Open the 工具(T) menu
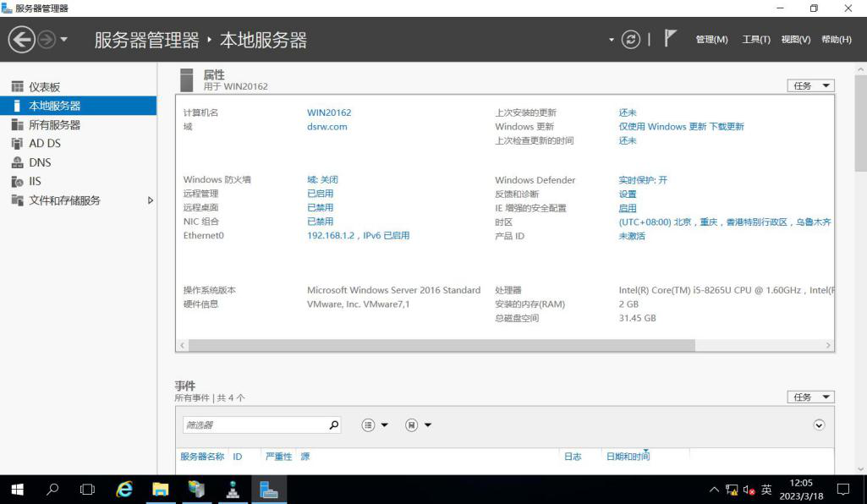This screenshot has height=504, width=867. (756, 40)
